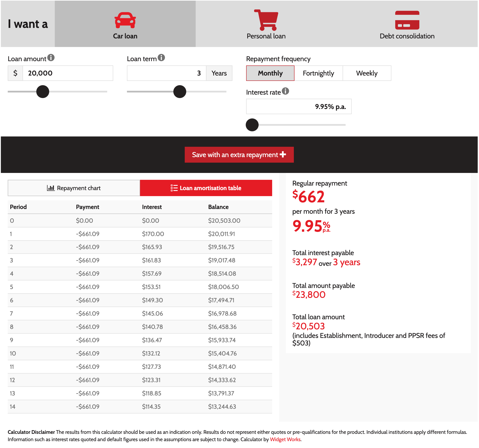Image resolution: width=479 pixels, height=448 pixels.
Task: Select Monthly repayment frequency
Action: 270,73
